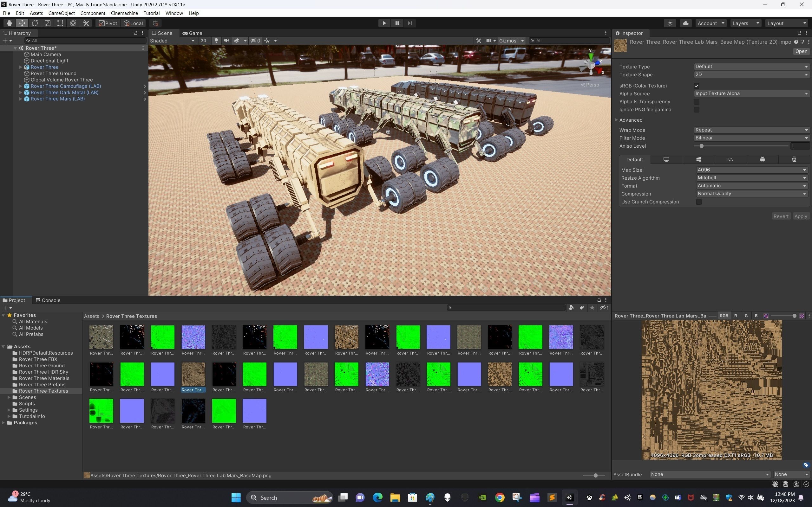Enable Use Crunch Compression checkbox
The height and width of the screenshot is (507, 812).
[698, 202]
